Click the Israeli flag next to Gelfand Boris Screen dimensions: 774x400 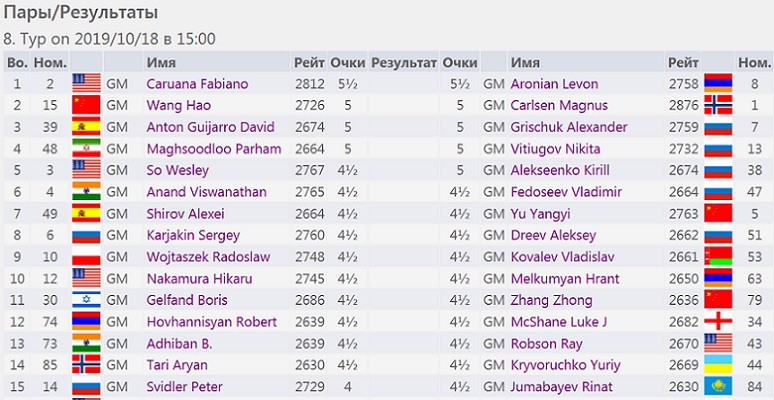pyautogui.click(x=87, y=299)
